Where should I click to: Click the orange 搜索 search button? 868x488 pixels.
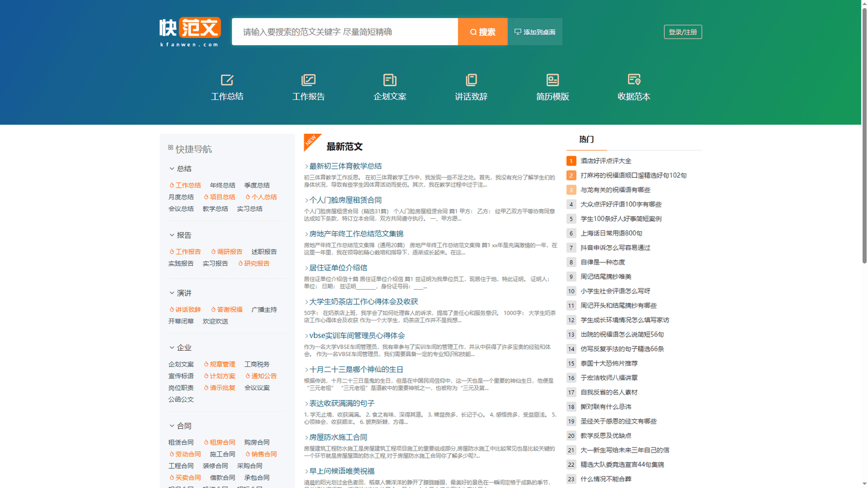point(483,32)
